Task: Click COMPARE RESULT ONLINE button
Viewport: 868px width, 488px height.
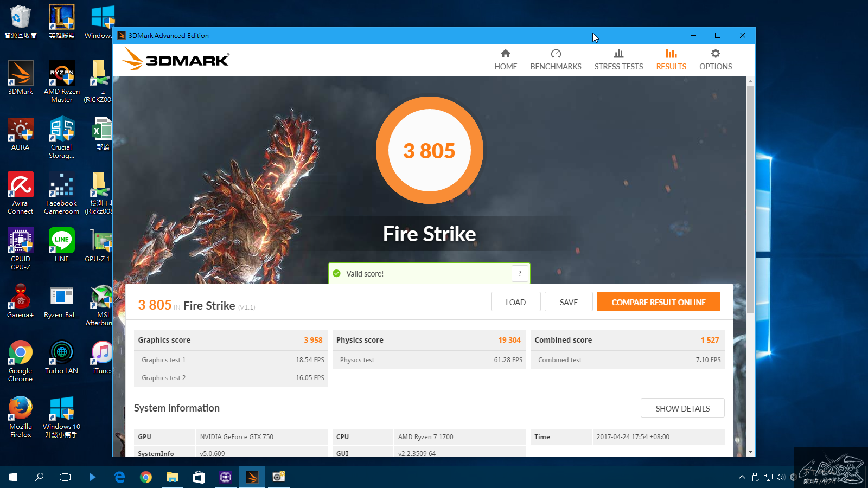Action: (659, 302)
